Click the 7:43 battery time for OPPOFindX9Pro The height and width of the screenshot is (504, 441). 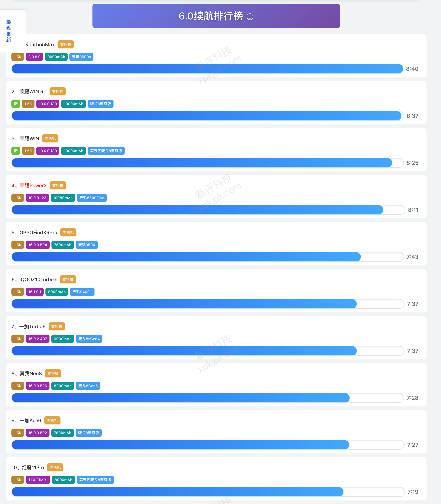(x=412, y=257)
